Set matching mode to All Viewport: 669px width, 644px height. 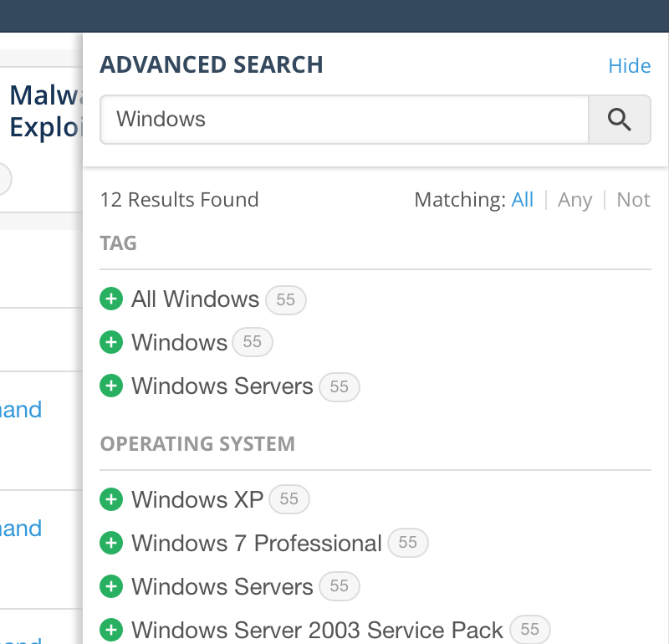click(x=522, y=200)
